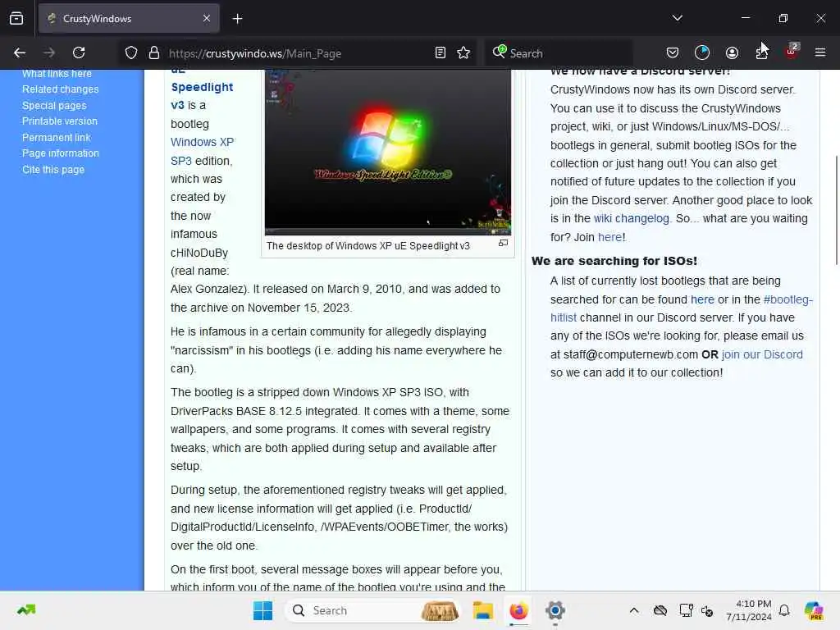840x630 pixels.
Task: Launch Copilot preview from taskbar
Action: pyautogui.click(x=814, y=610)
